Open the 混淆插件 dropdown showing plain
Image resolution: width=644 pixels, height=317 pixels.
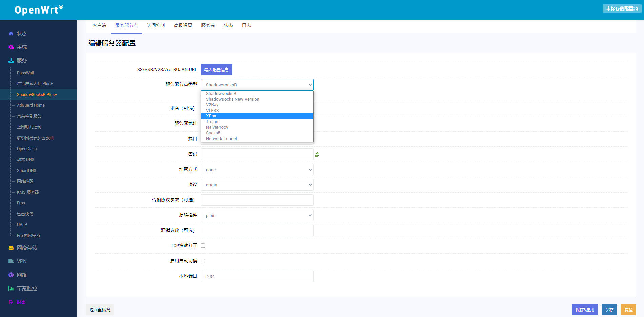click(257, 215)
